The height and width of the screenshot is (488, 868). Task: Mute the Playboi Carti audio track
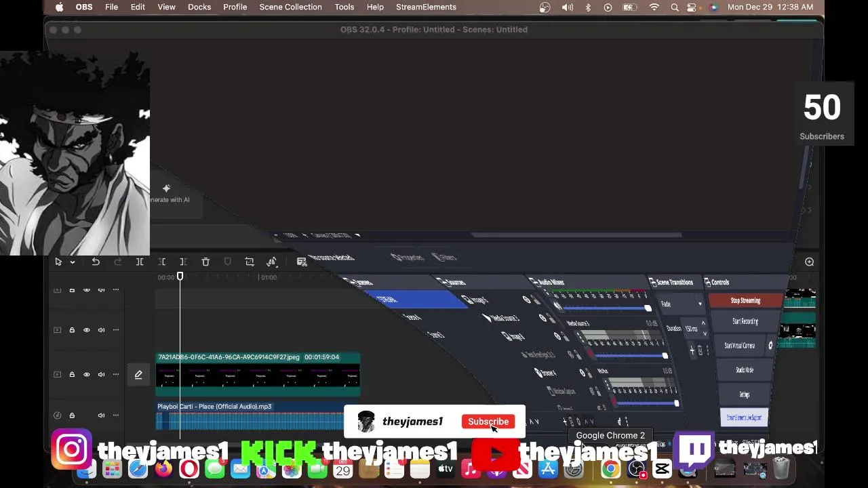point(101,415)
